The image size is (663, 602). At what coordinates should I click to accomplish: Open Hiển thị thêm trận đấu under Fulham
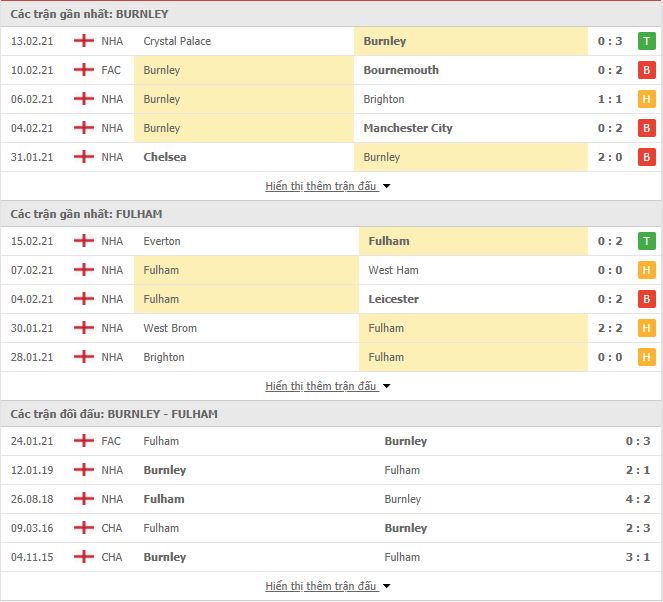321,386
